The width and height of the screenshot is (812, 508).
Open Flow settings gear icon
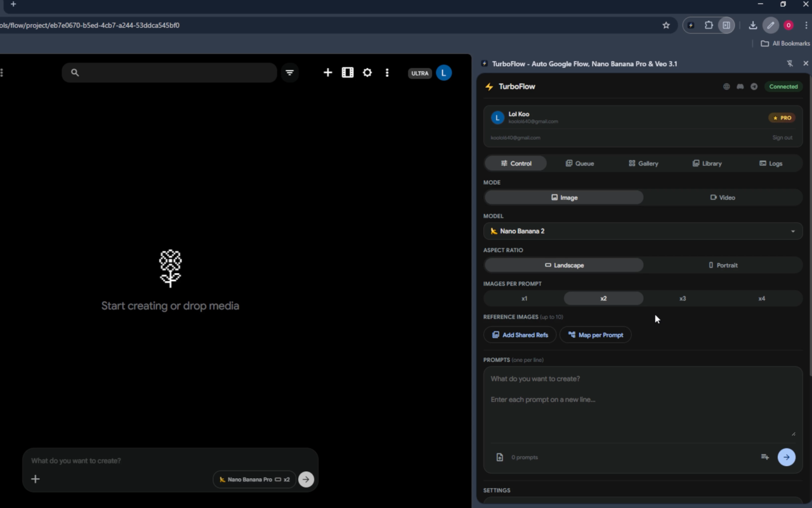pos(367,73)
